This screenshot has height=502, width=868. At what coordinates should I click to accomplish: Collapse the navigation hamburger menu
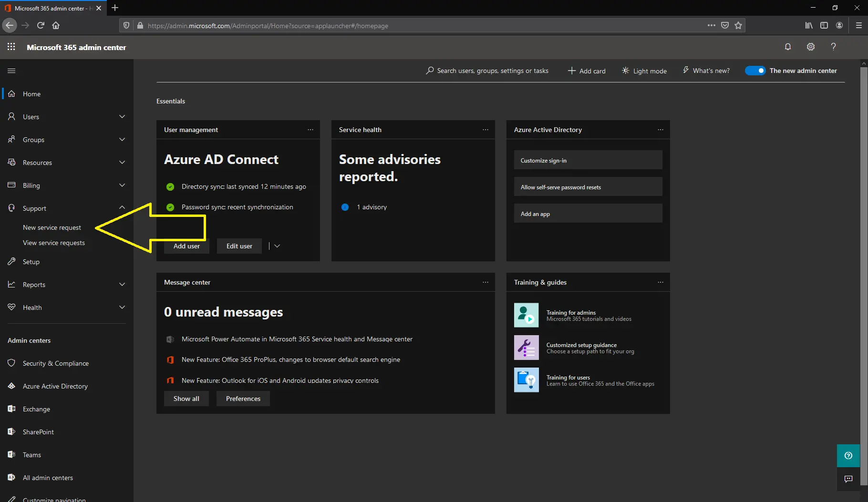click(x=11, y=71)
